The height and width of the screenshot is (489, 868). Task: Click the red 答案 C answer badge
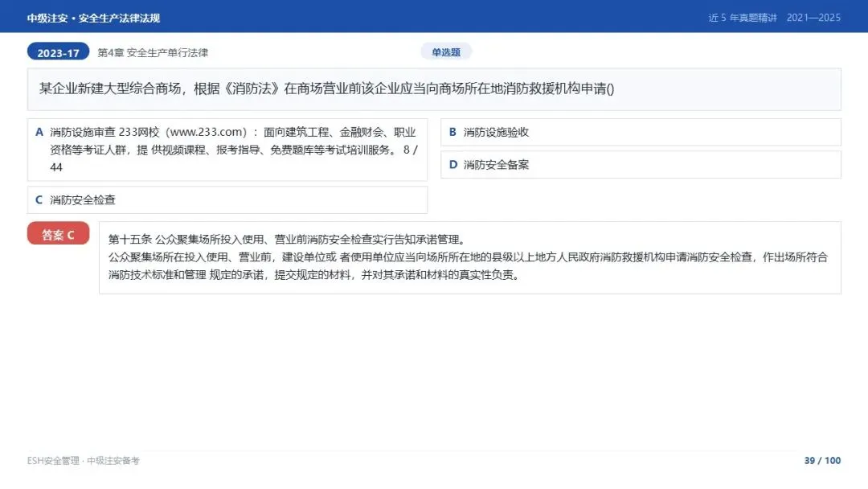pyautogui.click(x=58, y=234)
